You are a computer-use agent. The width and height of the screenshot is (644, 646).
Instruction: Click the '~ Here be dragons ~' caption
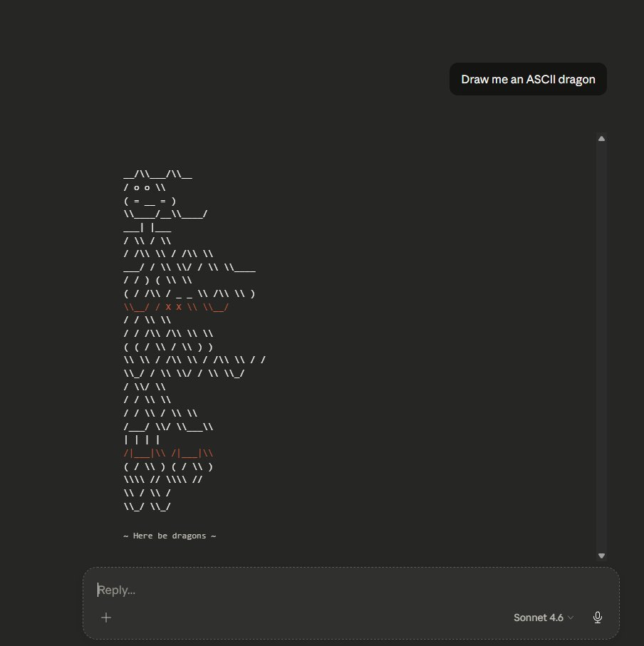pos(170,536)
